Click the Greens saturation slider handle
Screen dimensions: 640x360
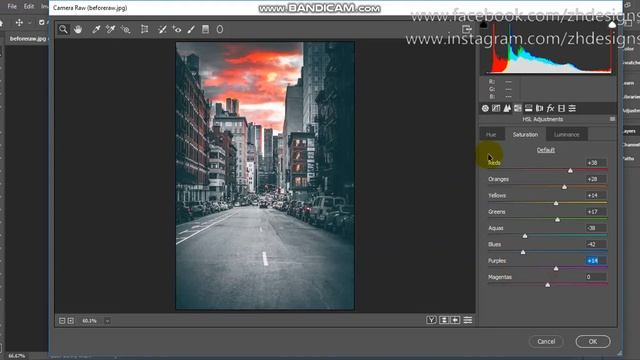pos(558,220)
